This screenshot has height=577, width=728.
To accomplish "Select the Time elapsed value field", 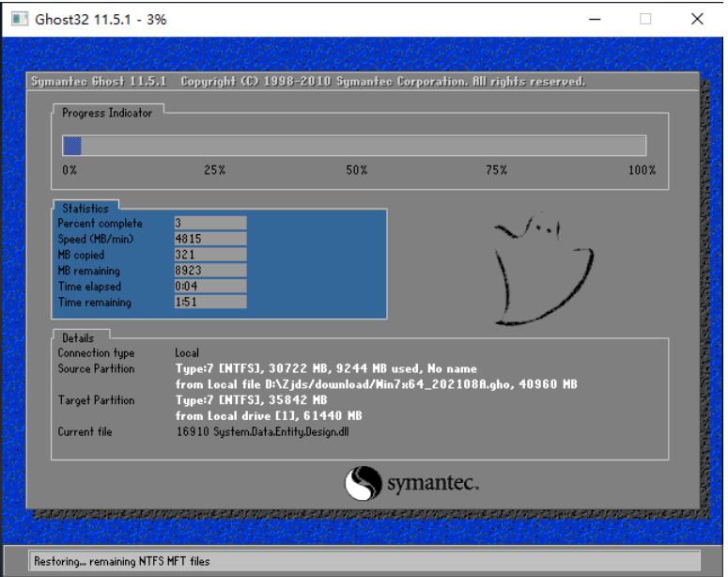I will pyautogui.click(x=209, y=287).
